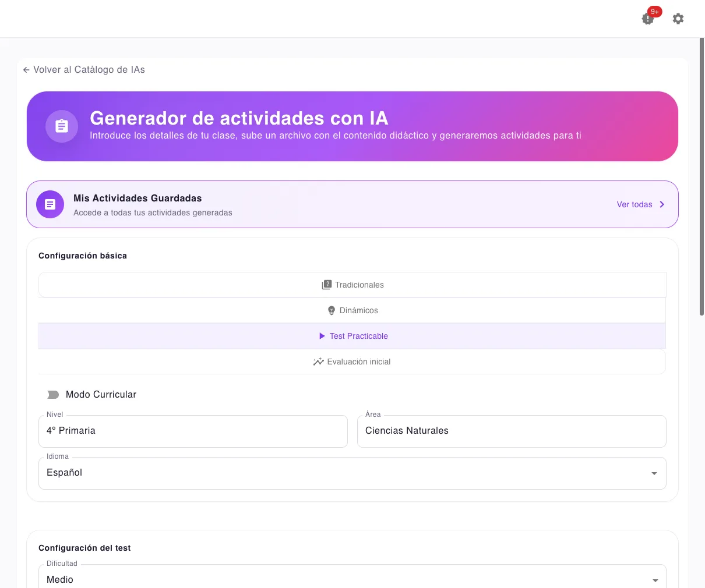This screenshot has width=705, height=588.
Task: Click the text Accede a todas tus actividades generadas
Action: (153, 212)
